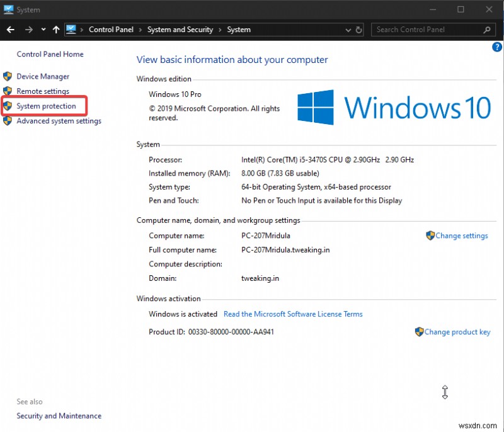The width and height of the screenshot is (504, 432).
Task: Click the shield icon beside Device Manager
Action: [8, 76]
